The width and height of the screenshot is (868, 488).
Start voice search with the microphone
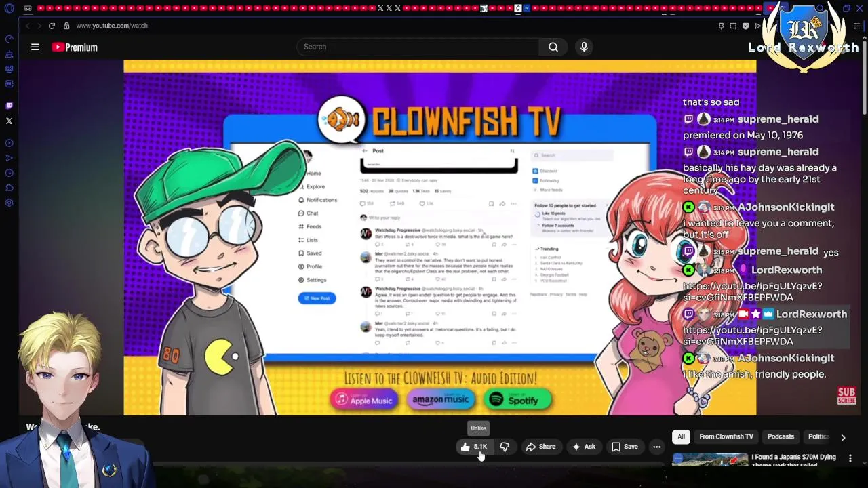pos(584,47)
